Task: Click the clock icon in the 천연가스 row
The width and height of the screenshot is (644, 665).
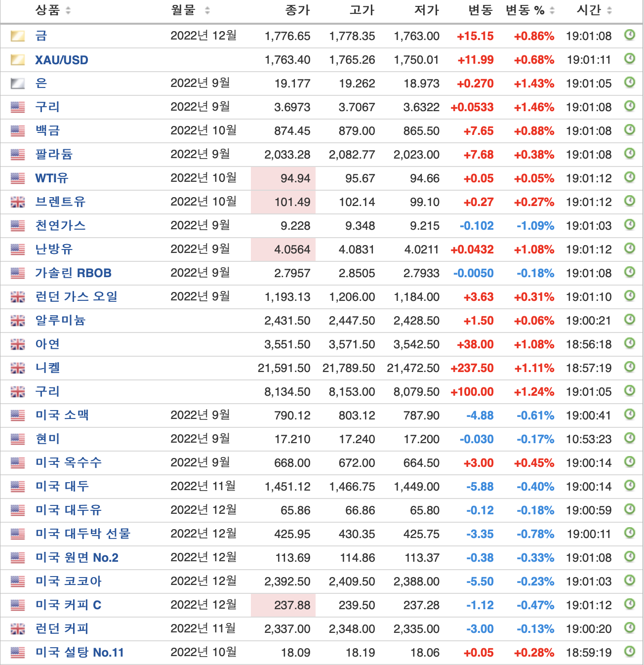Action: (x=630, y=224)
